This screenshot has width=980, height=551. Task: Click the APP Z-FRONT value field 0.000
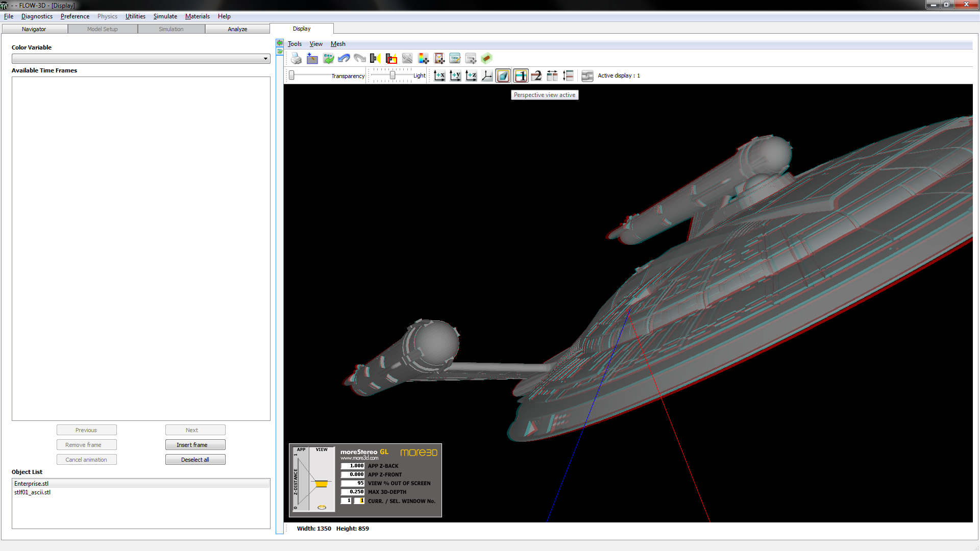point(353,474)
